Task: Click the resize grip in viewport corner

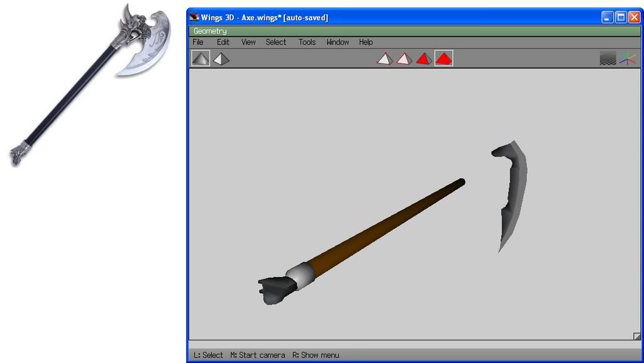Action: pos(636,337)
